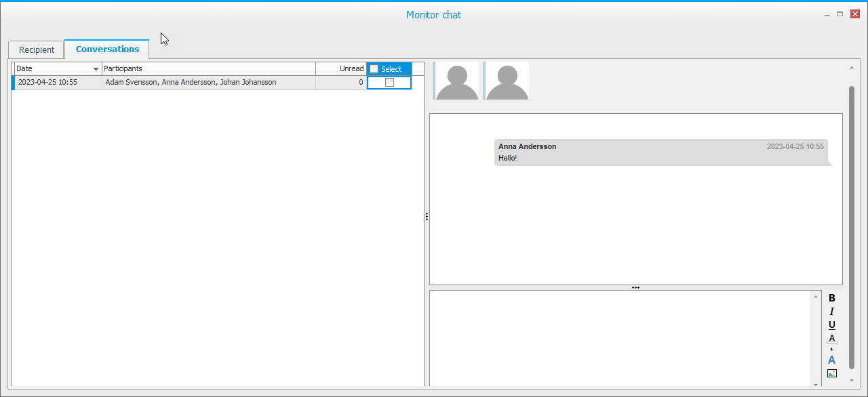This screenshot has width=868, height=397.
Task: Toggle italic text formatting
Action: (x=832, y=312)
